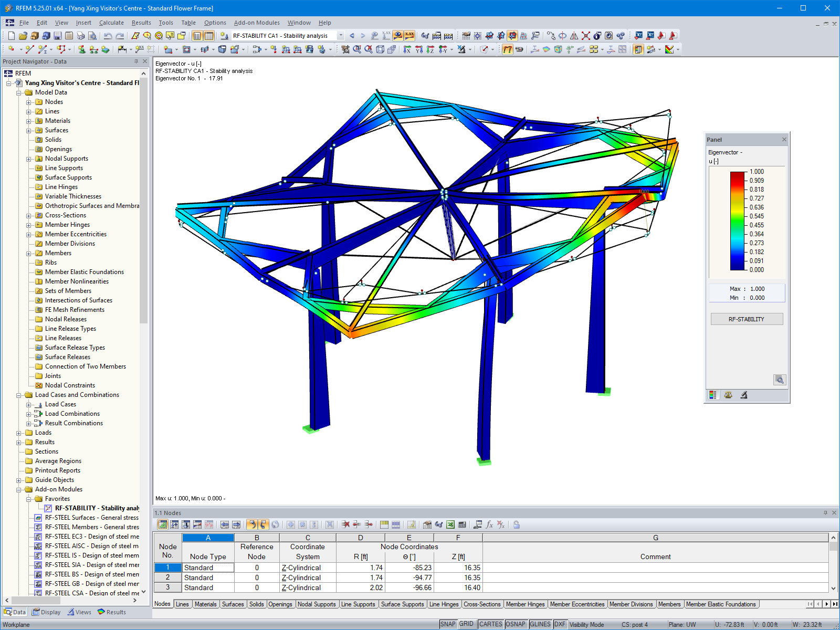Click the nodal support green icon
The width and height of the screenshot is (840, 630).
(x=82, y=49)
